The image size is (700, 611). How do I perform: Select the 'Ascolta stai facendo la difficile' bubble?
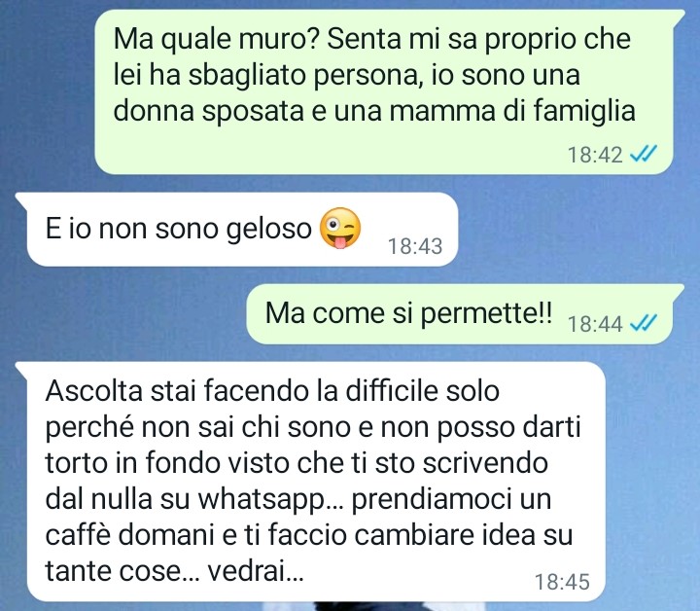pyautogui.click(x=311, y=482)
